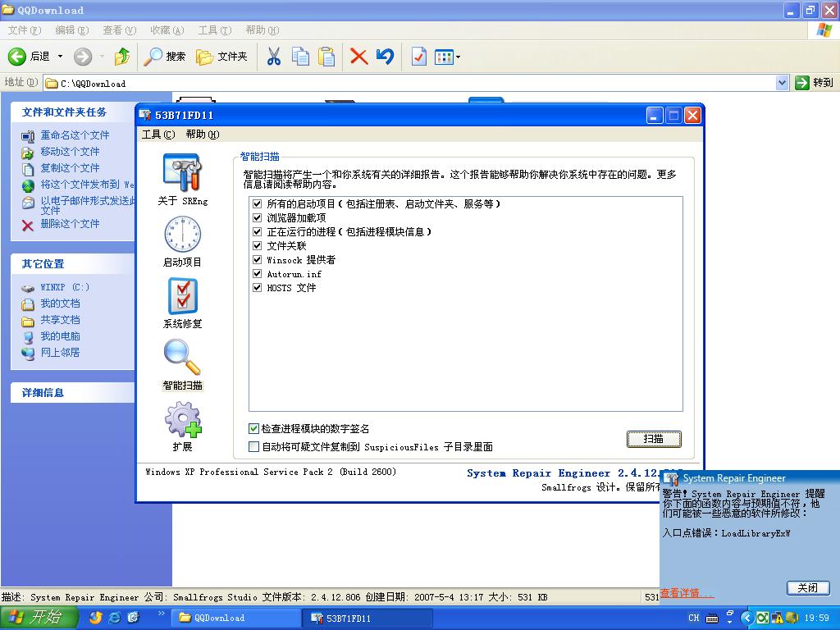Open the views dropdown arrow
The image size is (840, 630).
tap(458, 57)
